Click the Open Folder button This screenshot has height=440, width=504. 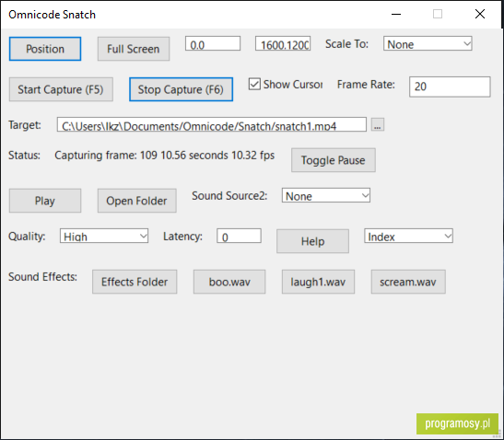pyautogui.click(x=137, y=201)
